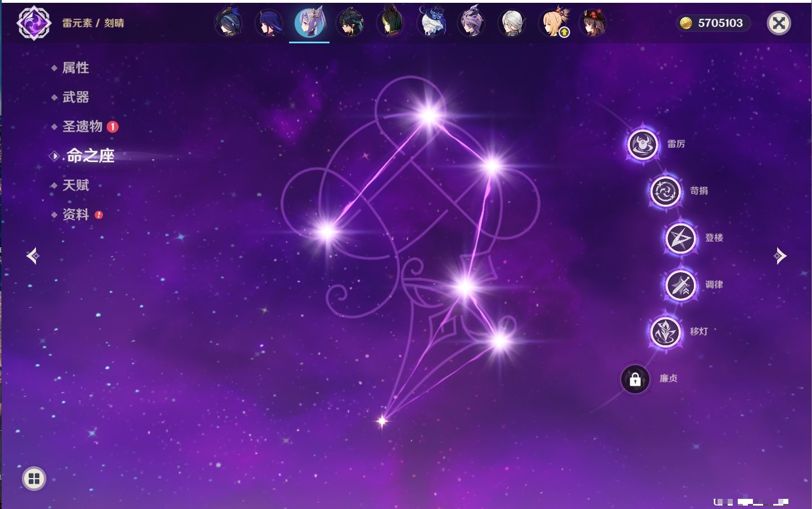
Task: Go to the 天赋 talents section
Action: [75, 185]
